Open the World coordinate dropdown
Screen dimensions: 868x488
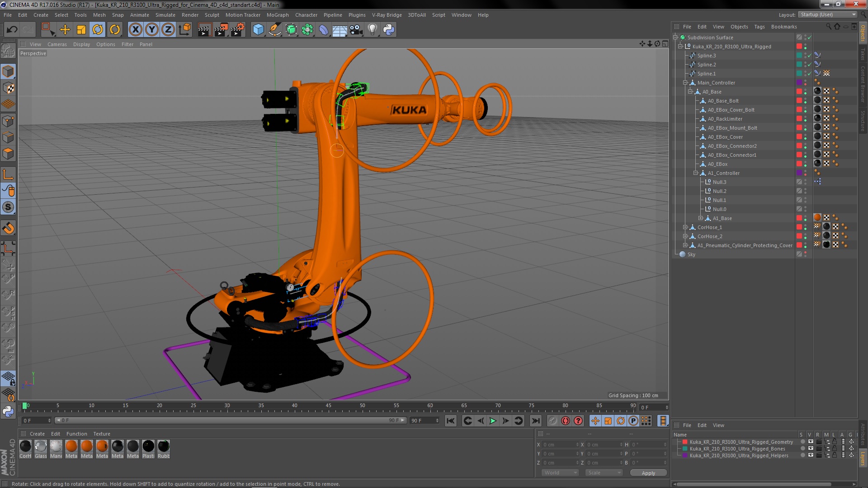560,473
